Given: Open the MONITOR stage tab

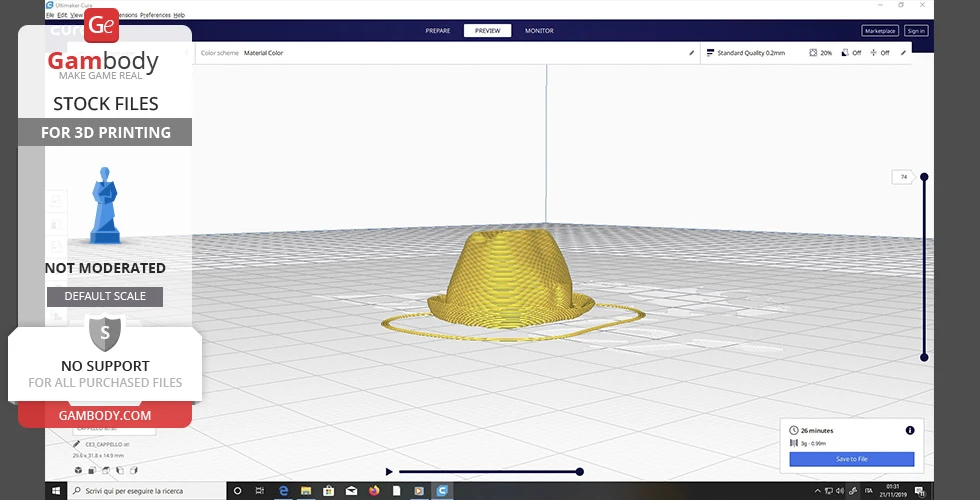Looking at the screenshot, I should pos(539,31).
